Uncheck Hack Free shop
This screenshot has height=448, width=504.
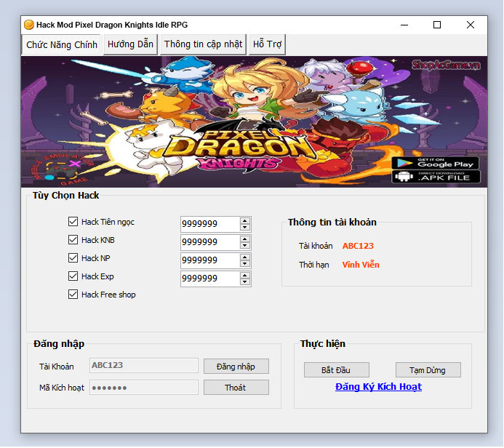[73, 295]
